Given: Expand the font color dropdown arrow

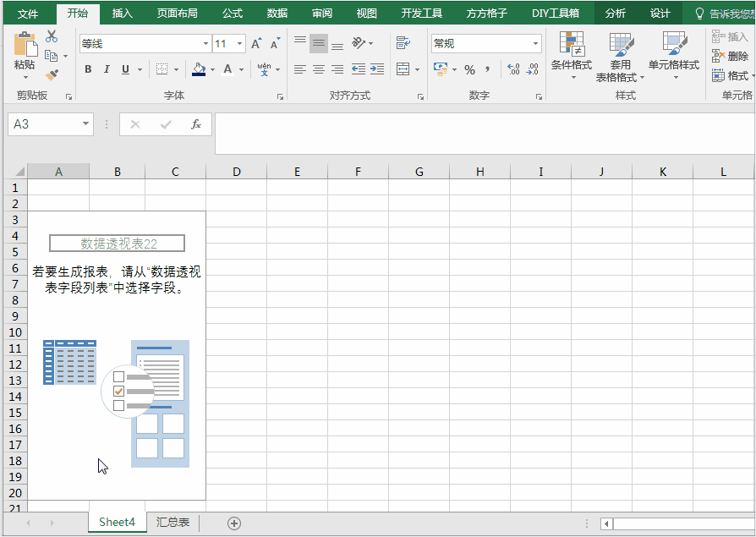Looking at the screenshot, I should click(242, 70).
